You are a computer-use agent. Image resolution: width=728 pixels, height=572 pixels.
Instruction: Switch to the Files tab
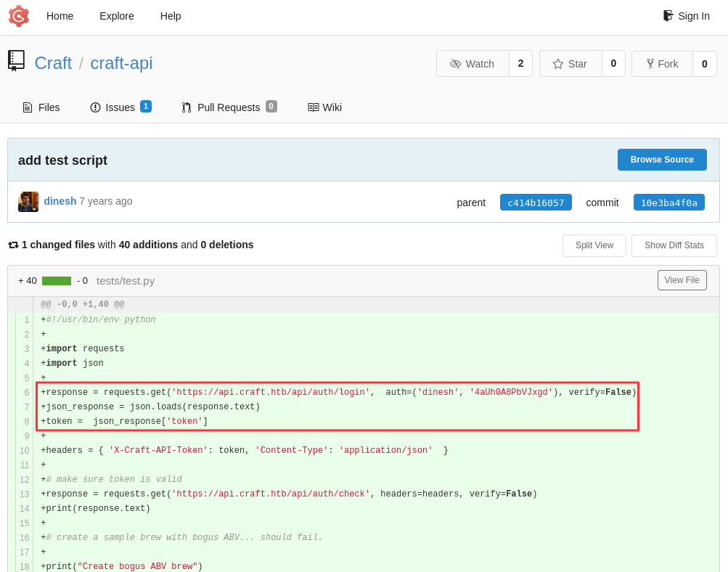pyautogui.click(x=41, y=107)
